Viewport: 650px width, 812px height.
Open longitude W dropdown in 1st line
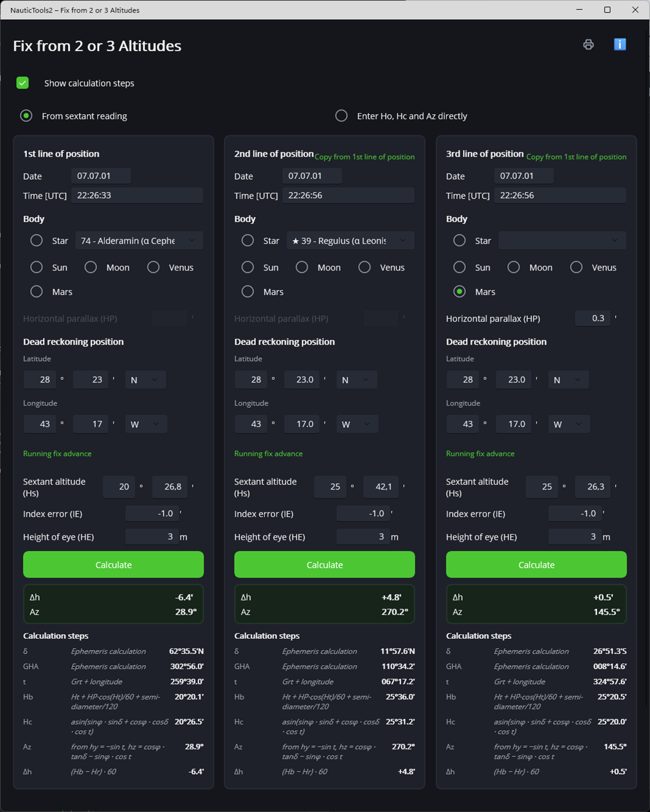pyautogui.click(x=146, y=424)
